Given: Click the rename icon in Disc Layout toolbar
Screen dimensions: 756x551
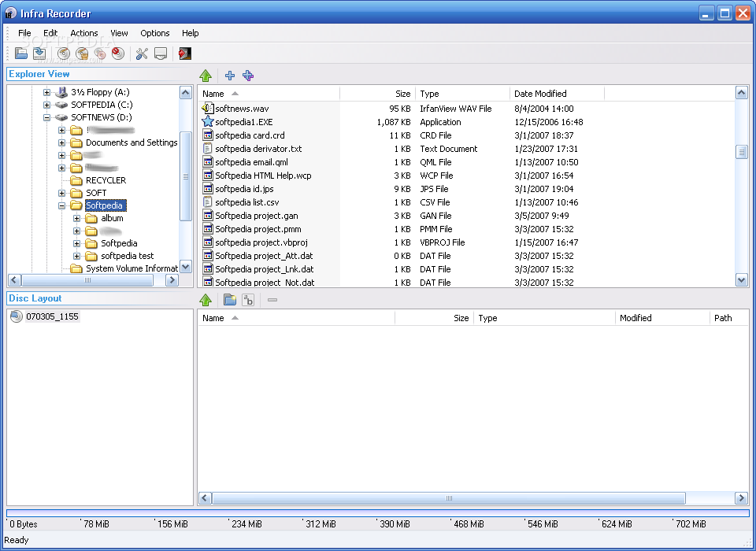Looking at the screenshot, I should (248, 300).
